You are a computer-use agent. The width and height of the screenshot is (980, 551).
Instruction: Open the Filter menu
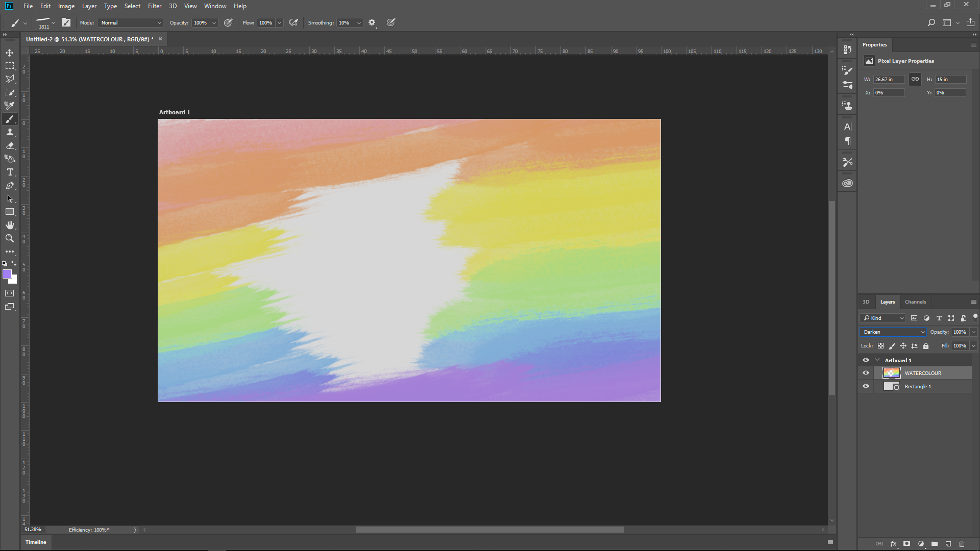point(155,6)
